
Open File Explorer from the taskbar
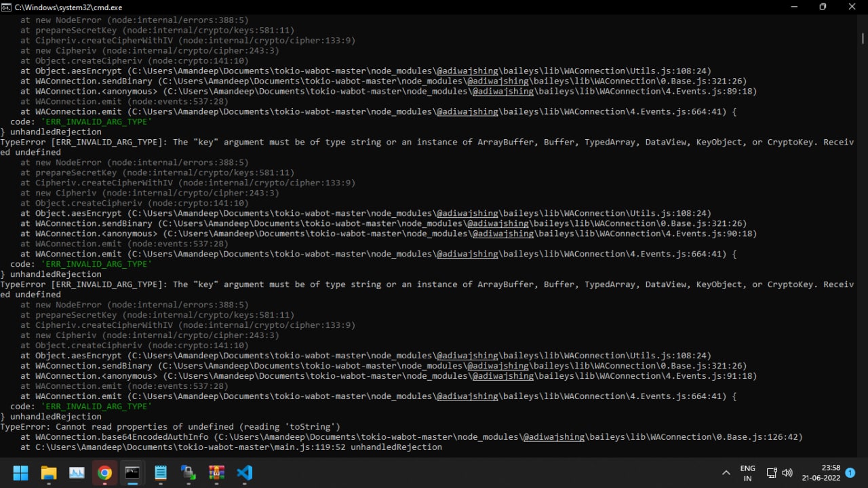click(49, 472)
